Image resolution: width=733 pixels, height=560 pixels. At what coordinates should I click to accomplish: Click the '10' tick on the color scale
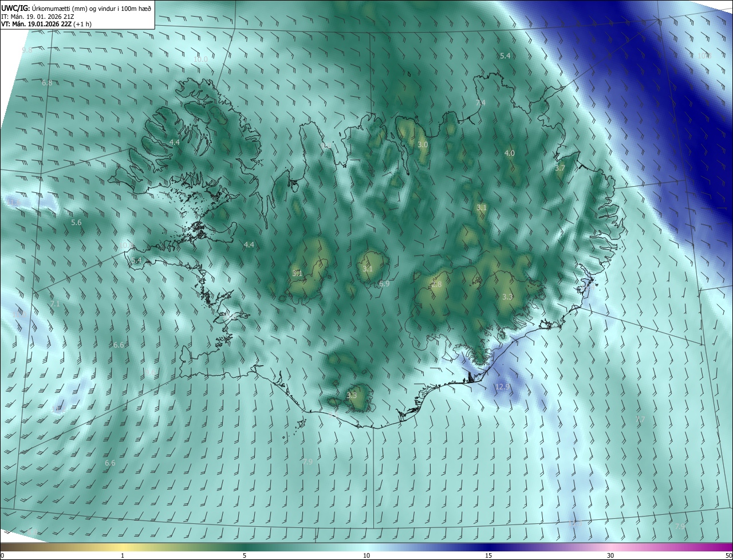(x=366, y=556)
